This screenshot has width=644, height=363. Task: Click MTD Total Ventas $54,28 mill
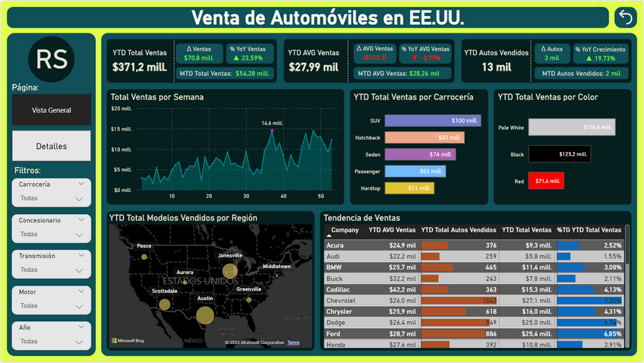224,74
